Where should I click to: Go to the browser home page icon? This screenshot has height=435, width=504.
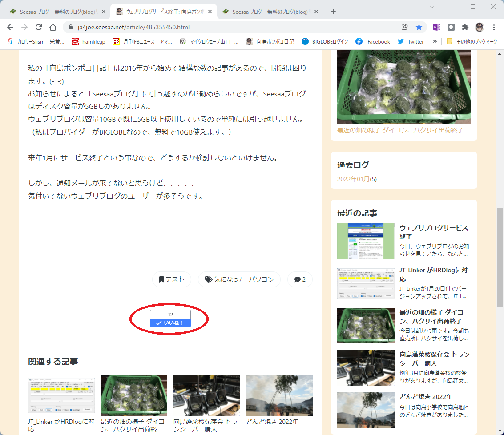coord(53,27)
